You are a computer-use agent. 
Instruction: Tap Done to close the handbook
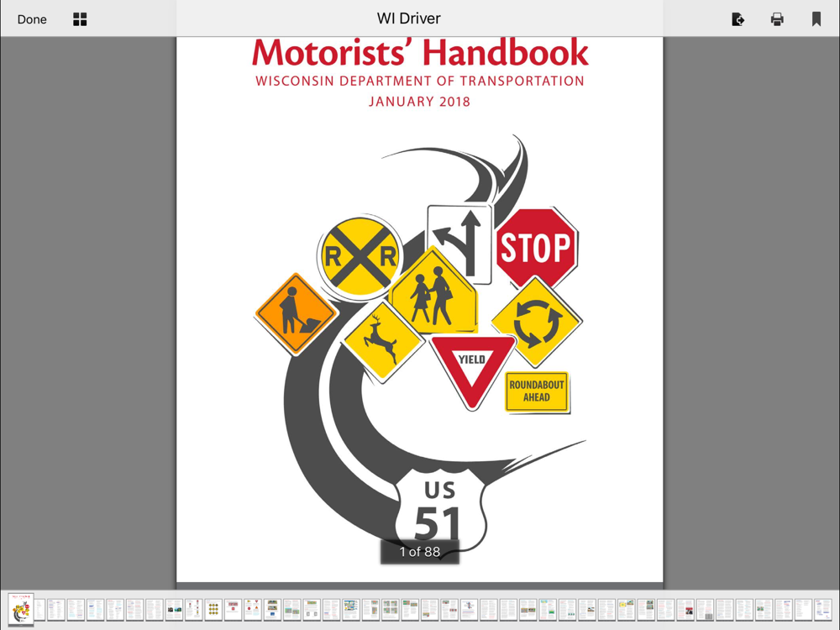point(32,19)
